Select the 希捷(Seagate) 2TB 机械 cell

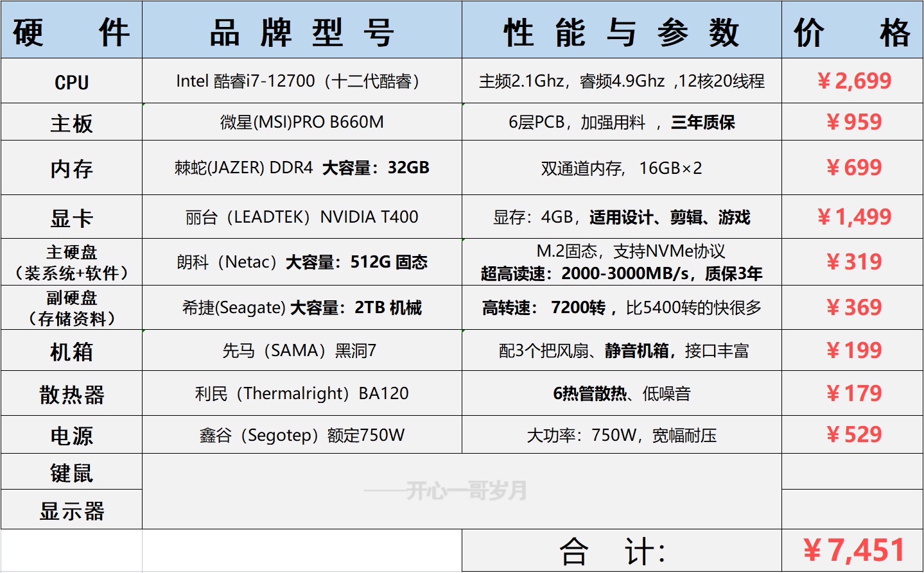point(302,307)
